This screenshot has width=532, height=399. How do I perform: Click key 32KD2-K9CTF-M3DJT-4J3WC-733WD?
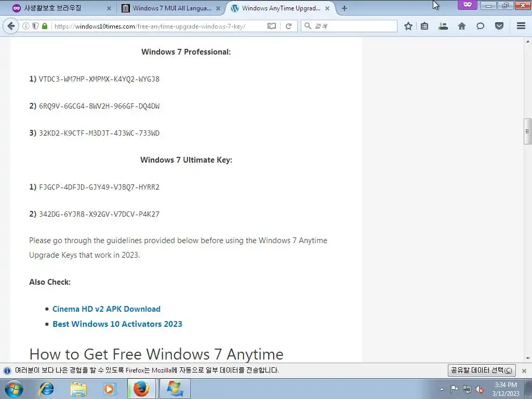tap(99, 133)
